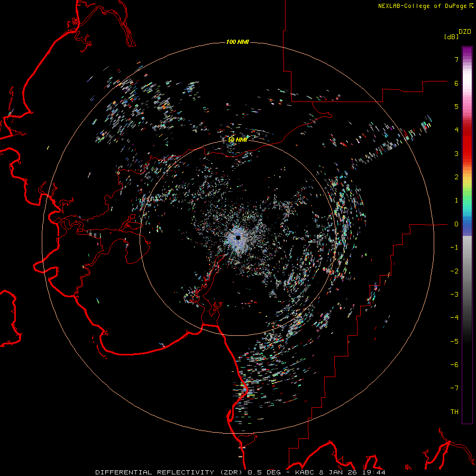Click the -1 value on color scale

point(454,248)
